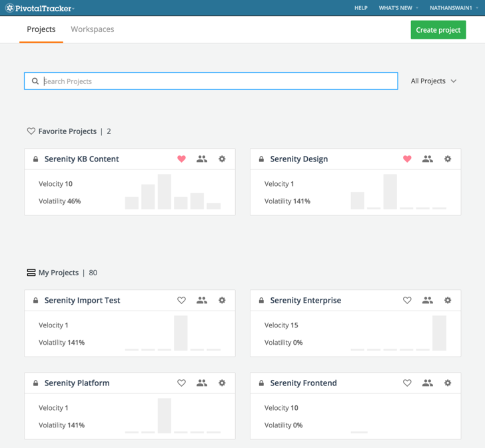Open members icon for Serenity Design
The image size is (485, 448).
[x=427, y=159]
